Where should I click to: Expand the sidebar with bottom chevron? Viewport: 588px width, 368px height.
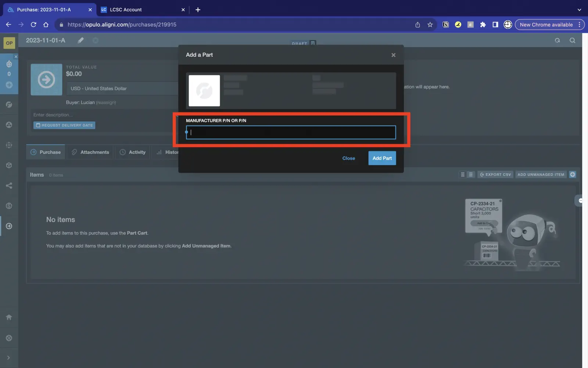click(x=8, y=358)
